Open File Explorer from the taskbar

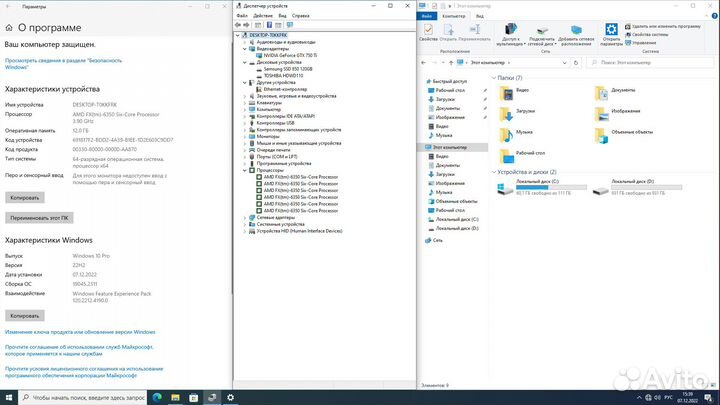[175, 398]
